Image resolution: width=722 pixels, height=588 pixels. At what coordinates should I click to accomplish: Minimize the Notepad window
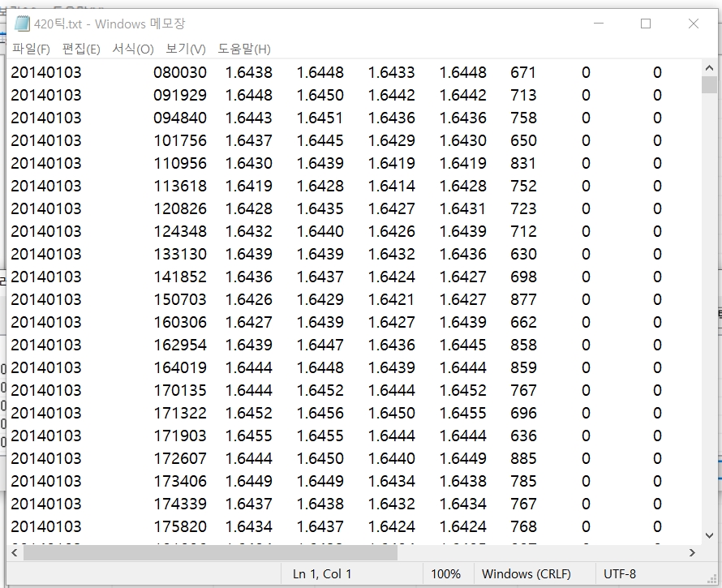599,24
